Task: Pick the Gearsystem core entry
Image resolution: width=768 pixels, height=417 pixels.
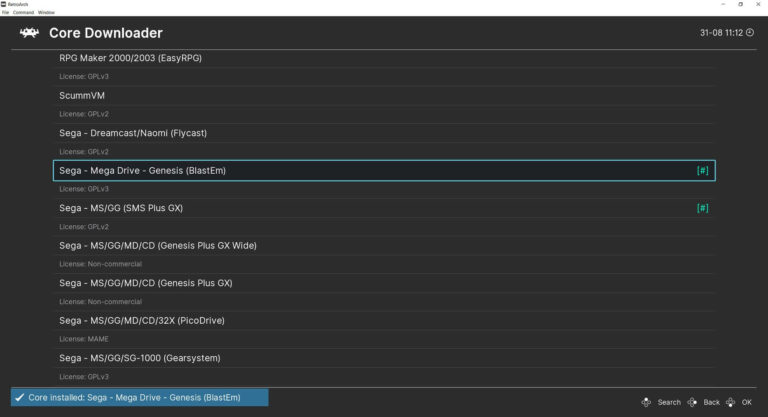Action: point(139,358)
